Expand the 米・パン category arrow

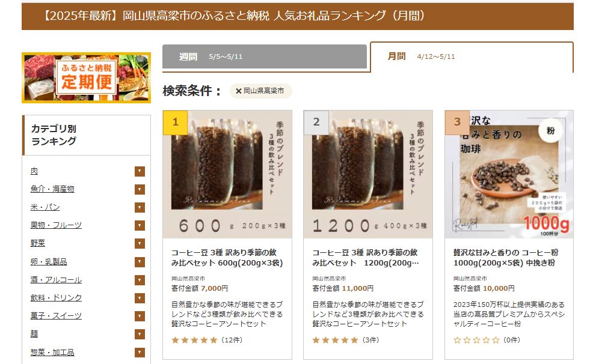140,208
